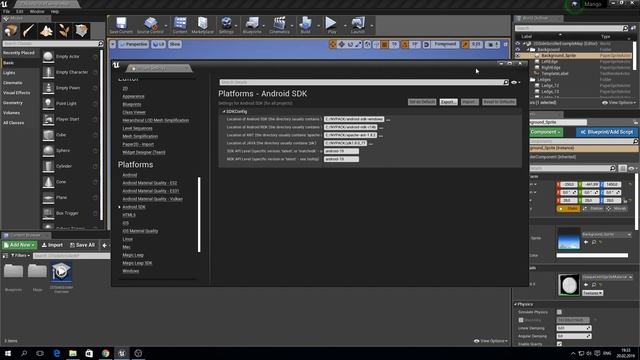
Task: Select the Place mode icon
Action: 11,31
